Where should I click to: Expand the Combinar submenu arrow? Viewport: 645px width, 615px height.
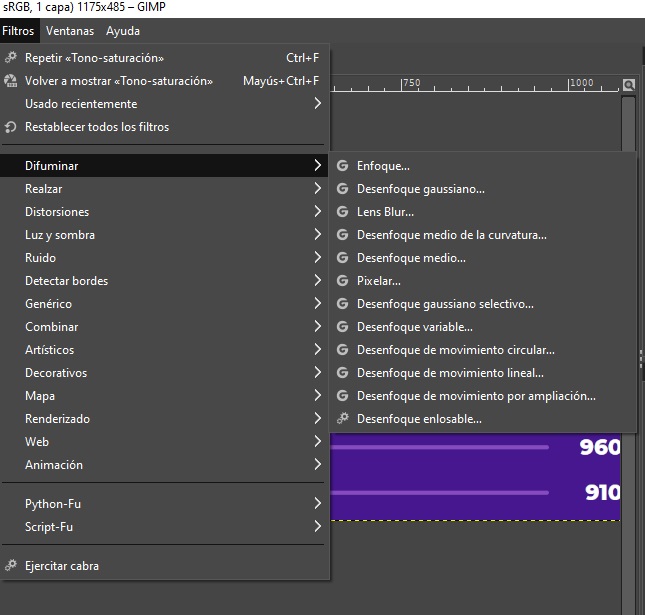(x=318, y=327)
